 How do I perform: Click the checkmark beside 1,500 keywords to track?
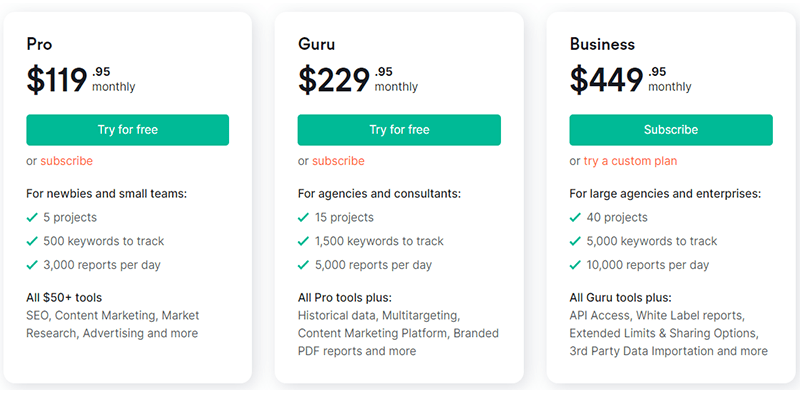click(x=304, y=241)
